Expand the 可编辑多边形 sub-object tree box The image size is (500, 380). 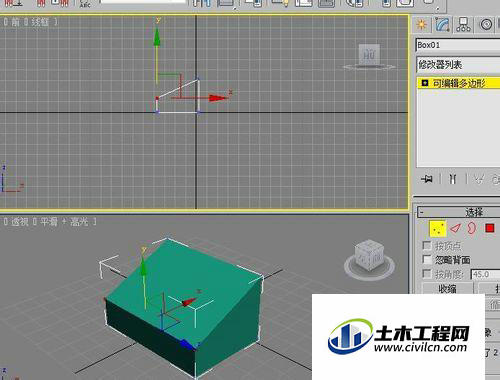[425, 83]
